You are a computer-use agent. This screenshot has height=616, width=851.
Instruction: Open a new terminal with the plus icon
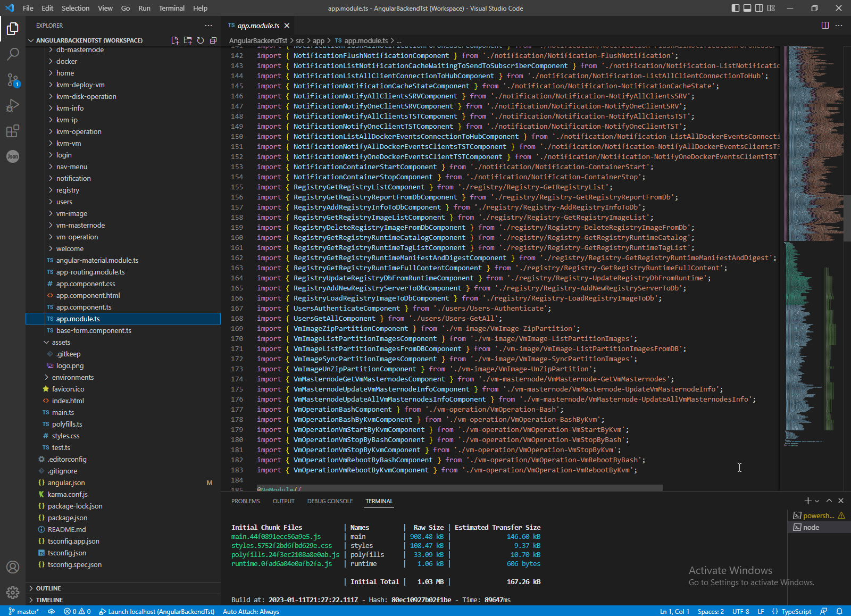coord(807,501)
